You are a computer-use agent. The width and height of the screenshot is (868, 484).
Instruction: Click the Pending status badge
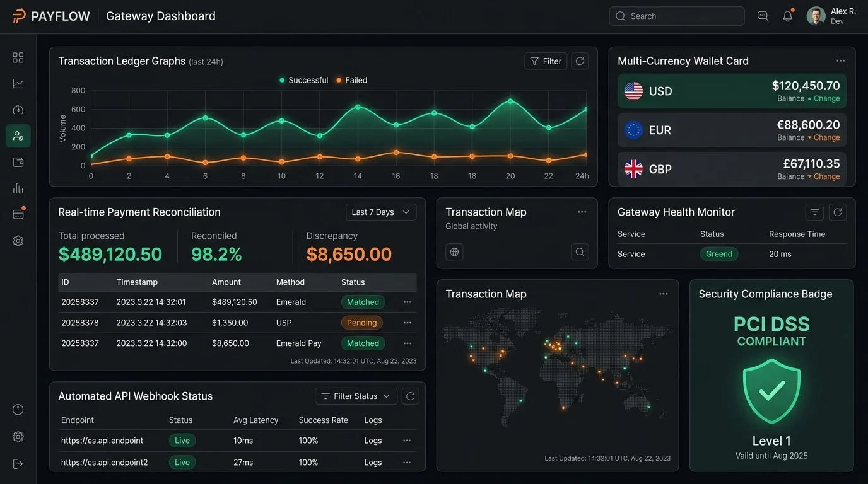click(x=362, y=323)
